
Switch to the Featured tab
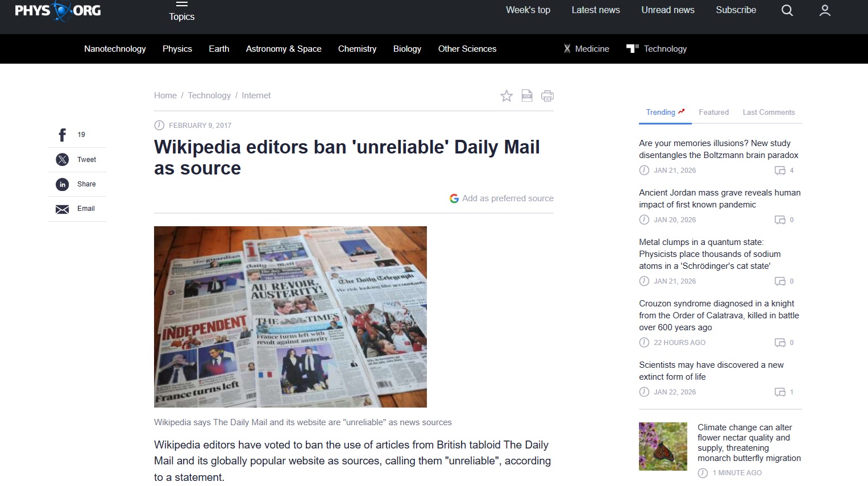[x=713, y=113]
